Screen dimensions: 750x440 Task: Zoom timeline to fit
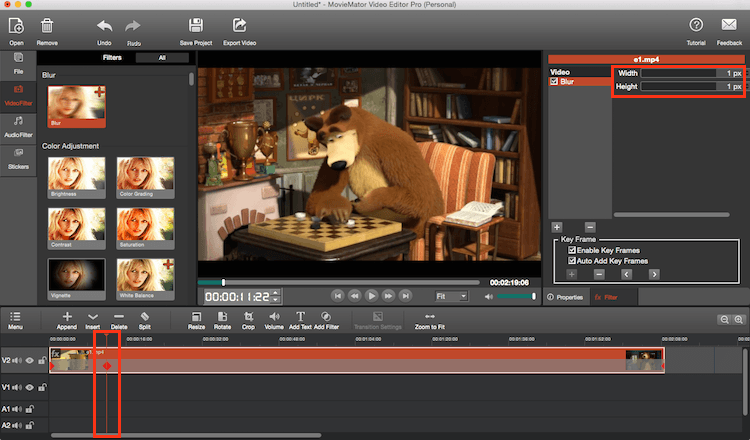click(430, 320)
